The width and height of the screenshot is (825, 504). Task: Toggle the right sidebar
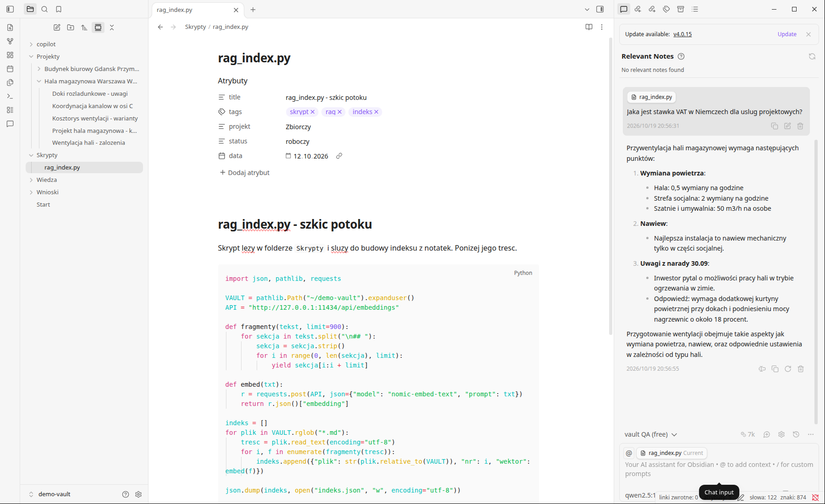click(600, 9)
